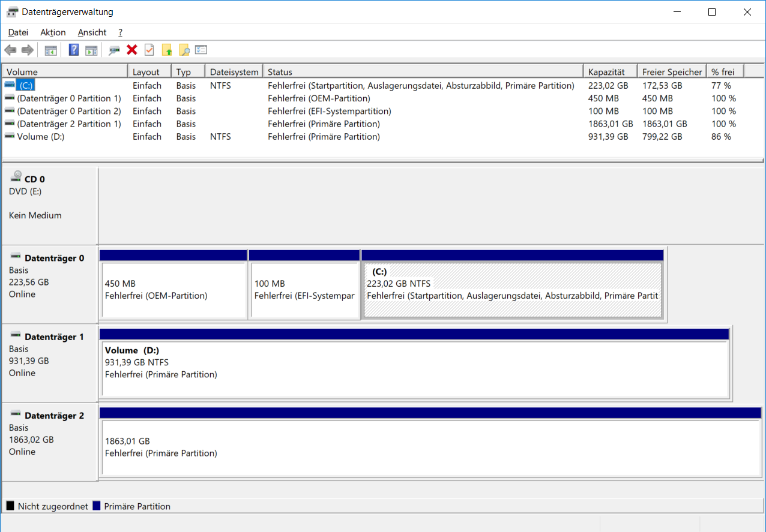766x532 pixels.
Task: Sort by the Volume column header
Action: tap(65, 71)
